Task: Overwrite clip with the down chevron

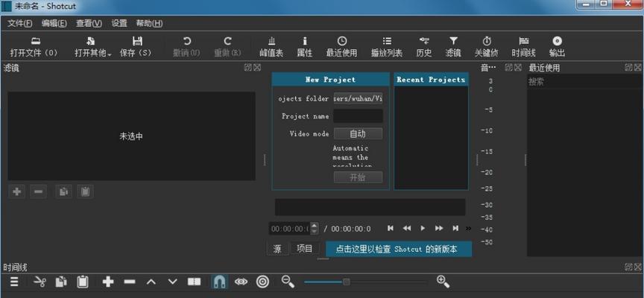Action: point(172,282)
